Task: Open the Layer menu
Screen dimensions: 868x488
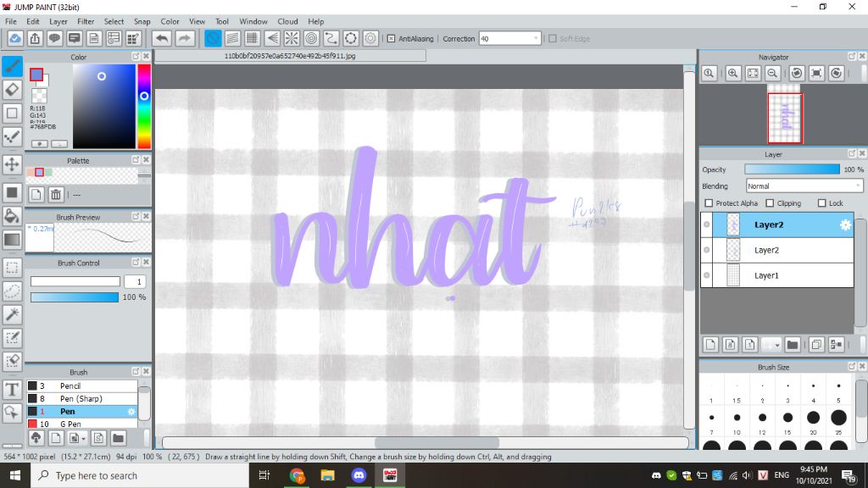Action: click(58, 21)
